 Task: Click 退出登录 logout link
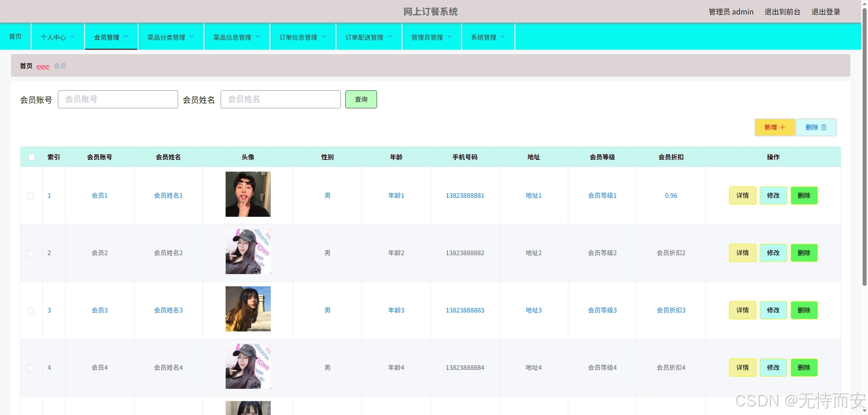coord(826,12)
